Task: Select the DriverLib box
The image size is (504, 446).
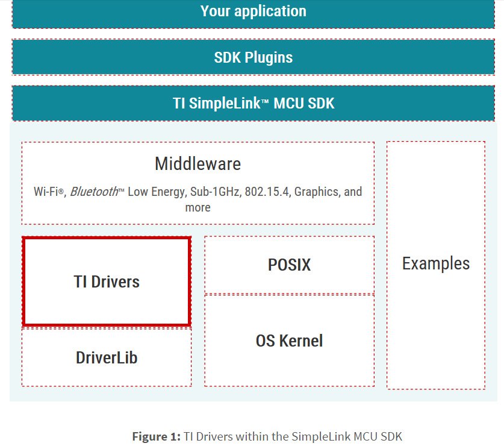Action: tap(107, 357)
